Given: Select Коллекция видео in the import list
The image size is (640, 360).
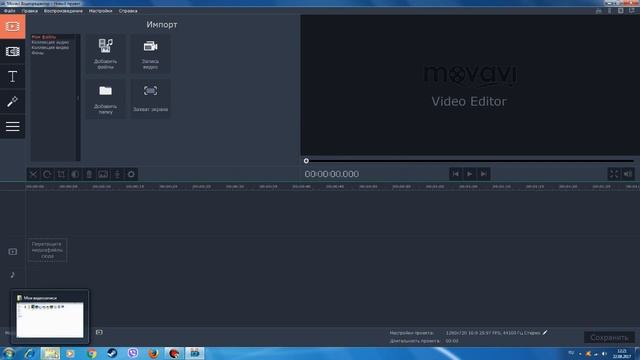Looking at the screenshot, I should coord(50,48).
